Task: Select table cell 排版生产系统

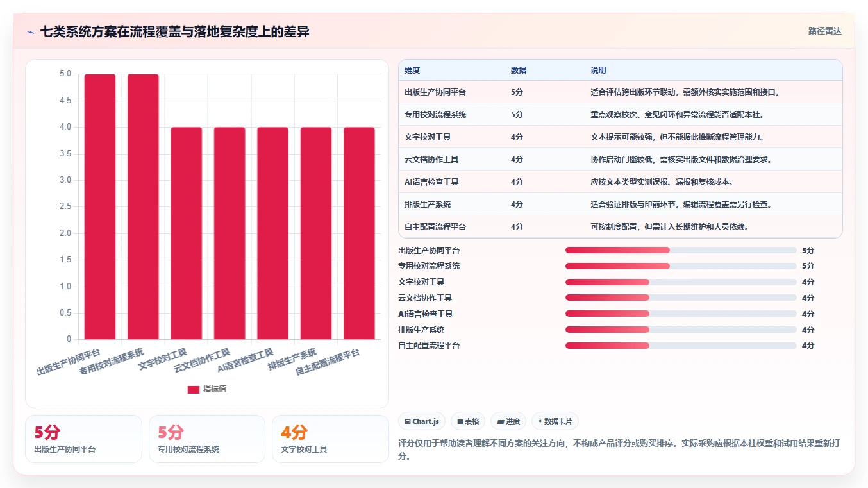Action: point(428,205)
